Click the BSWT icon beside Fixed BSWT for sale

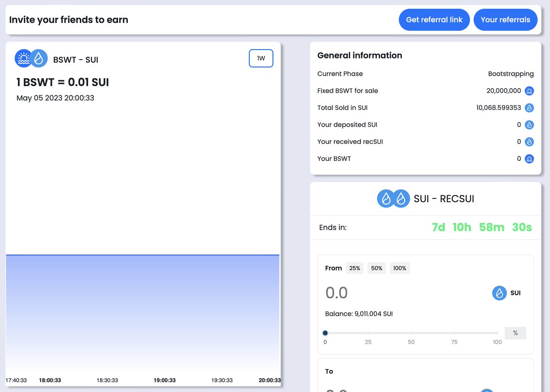point(529,91)
